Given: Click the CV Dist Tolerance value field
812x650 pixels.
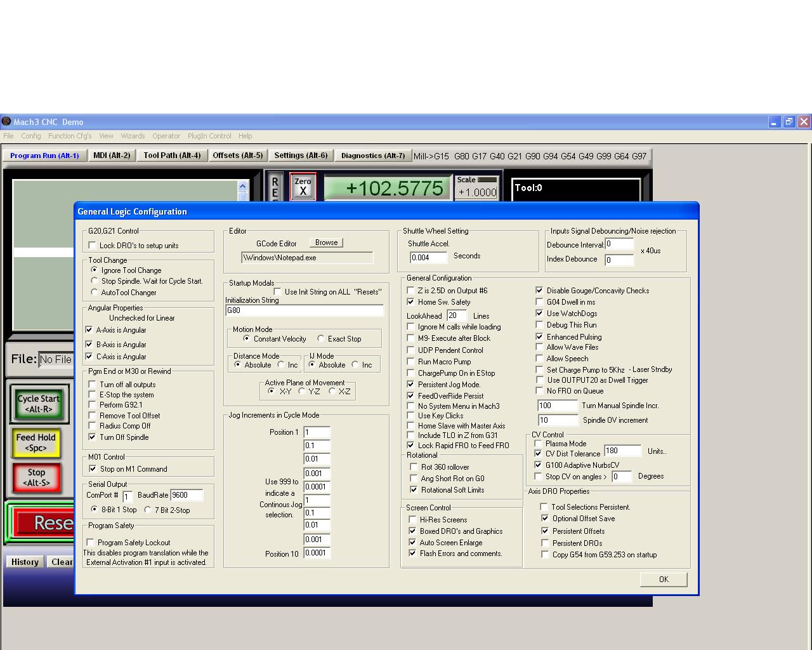Looking at the screenshot, I should tap(622, 451).
